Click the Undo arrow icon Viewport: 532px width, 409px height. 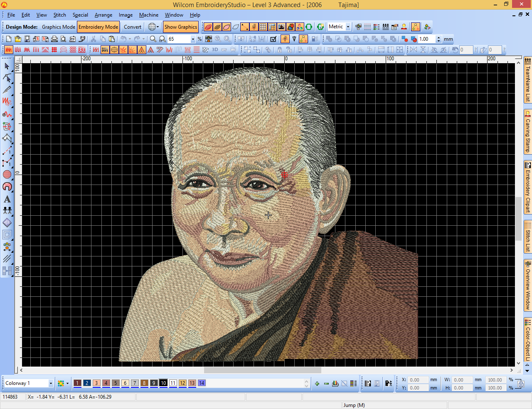[x=123, y=39]
